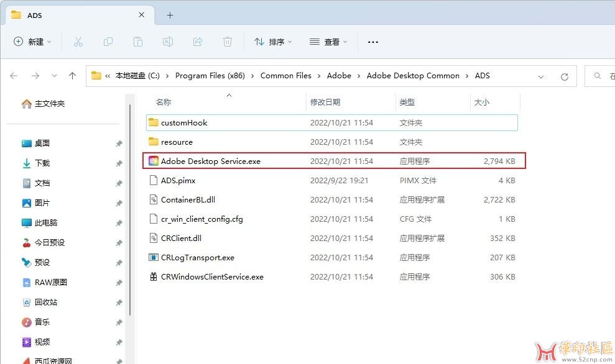Image resolution: width=615 pixels, height=364 pixels.
Task: Click the Copy toolbar icon
Action: click(x=108, y=42)
